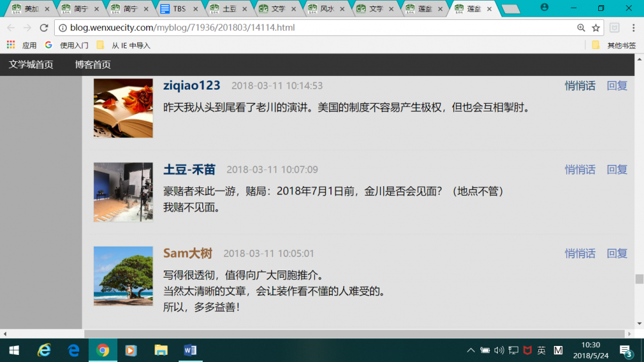Send 悄悄话 to Sam大树
Screen dimensions: 644x362
tap(580, 253)
